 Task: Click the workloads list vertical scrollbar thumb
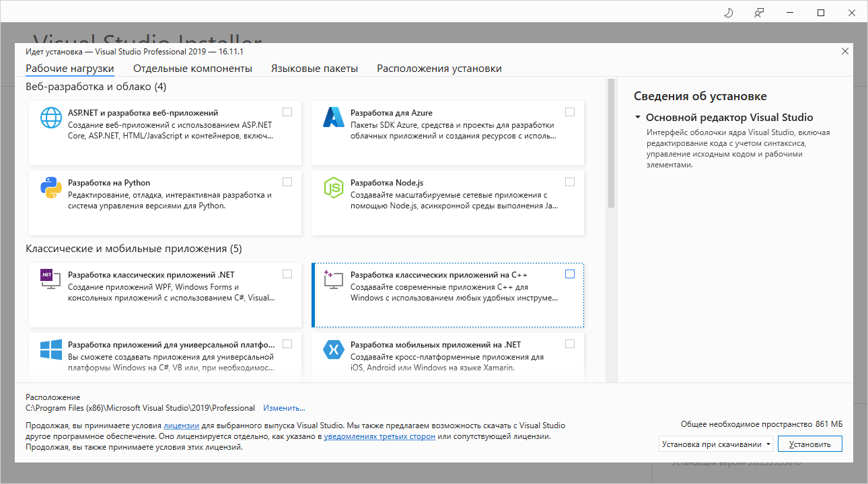[x=611, y=143]
